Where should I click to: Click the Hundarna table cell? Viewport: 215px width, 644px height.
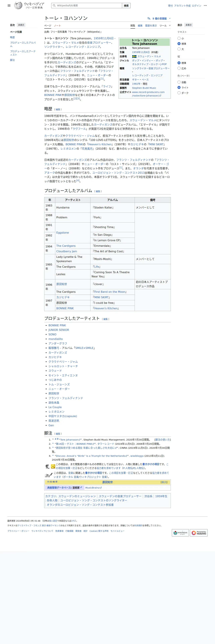(73, 207)
